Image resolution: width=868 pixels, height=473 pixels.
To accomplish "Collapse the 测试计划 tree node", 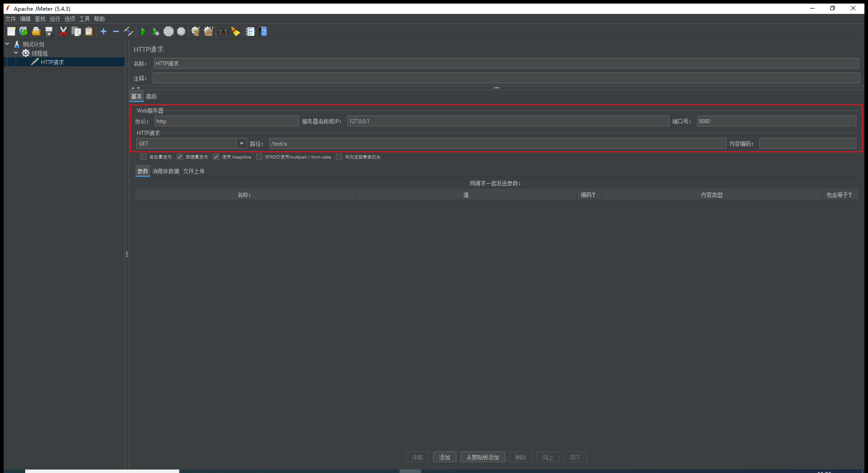I will [x=7, y=44].
